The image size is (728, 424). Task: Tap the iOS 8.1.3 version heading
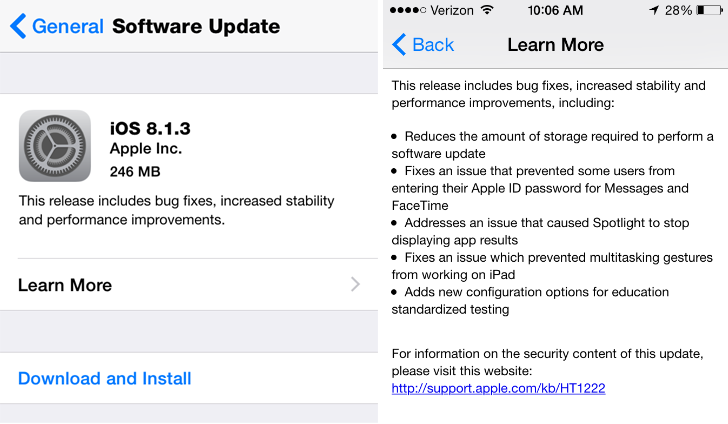pos(150,129)
